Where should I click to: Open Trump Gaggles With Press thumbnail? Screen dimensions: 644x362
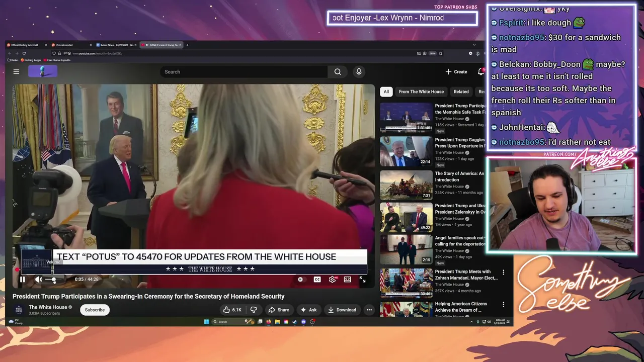pos(406,151)
